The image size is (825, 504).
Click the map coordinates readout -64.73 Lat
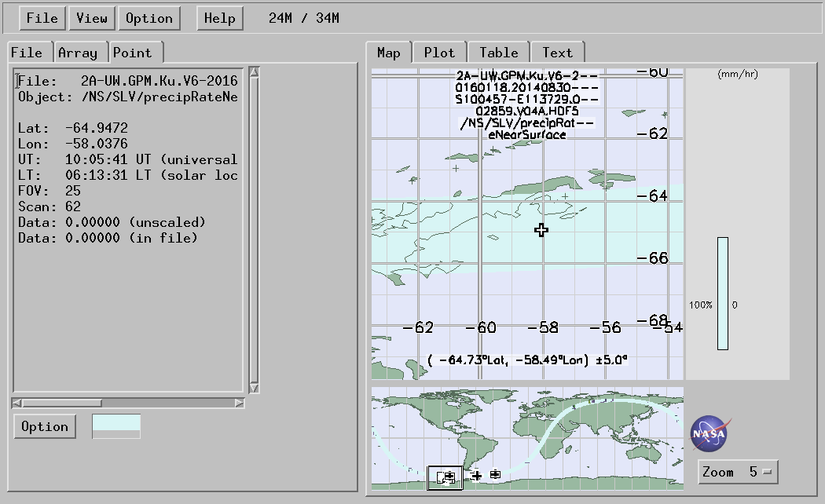pyautogui.click(x=527, y=360)
